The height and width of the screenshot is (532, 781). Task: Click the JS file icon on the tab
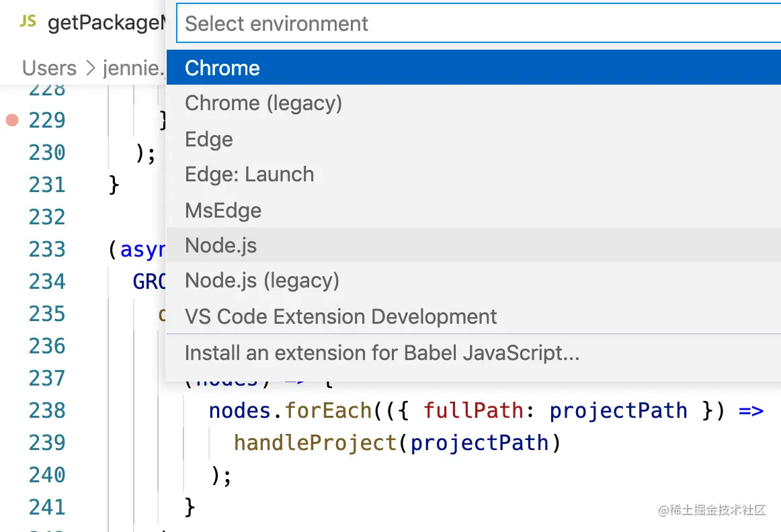tap(28, 21)
